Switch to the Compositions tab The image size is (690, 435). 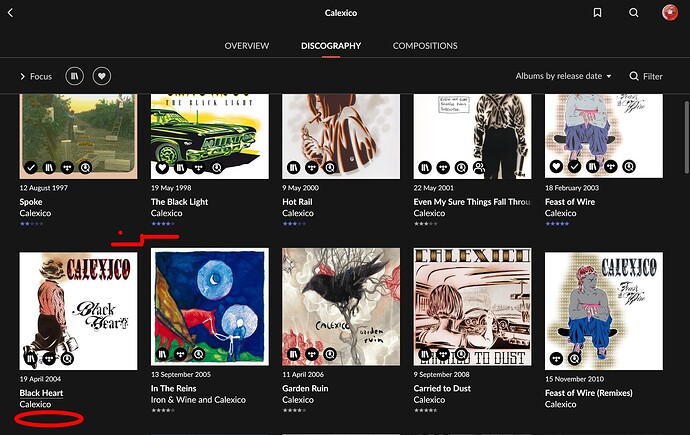coord(425,46)
